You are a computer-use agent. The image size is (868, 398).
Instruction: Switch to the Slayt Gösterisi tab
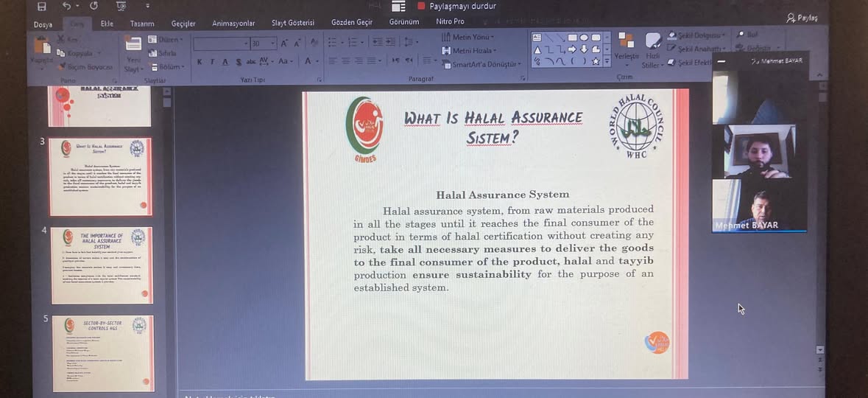(x=293, y=23)
